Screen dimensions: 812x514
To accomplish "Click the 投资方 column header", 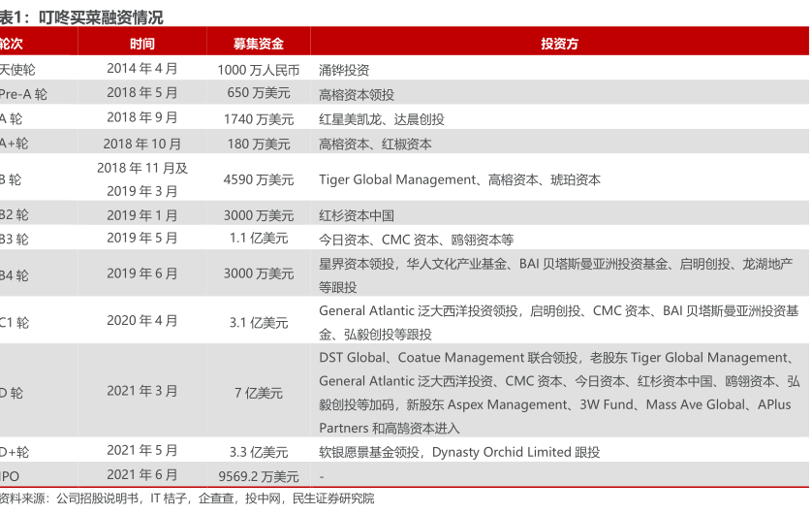I will coord(559,44).
